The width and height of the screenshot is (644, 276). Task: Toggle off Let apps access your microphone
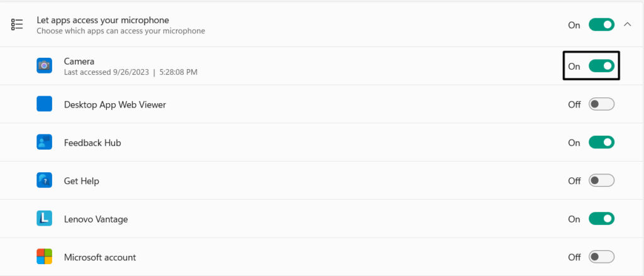[601, 25]
